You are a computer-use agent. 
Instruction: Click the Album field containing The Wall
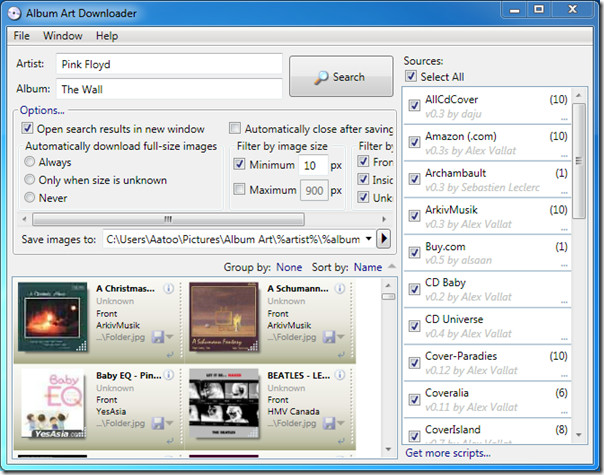tap(169, 89)
